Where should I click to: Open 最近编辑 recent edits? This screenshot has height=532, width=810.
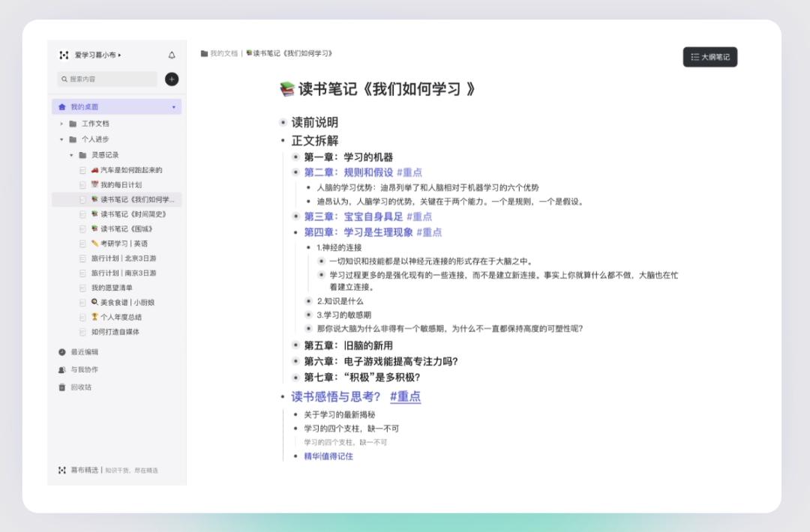click(84, 352)
